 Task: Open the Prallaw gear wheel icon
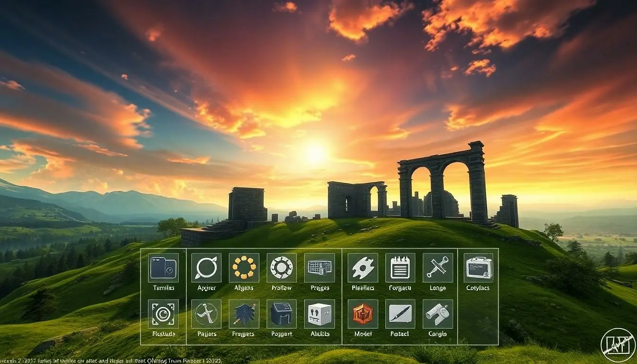(282, 268)
